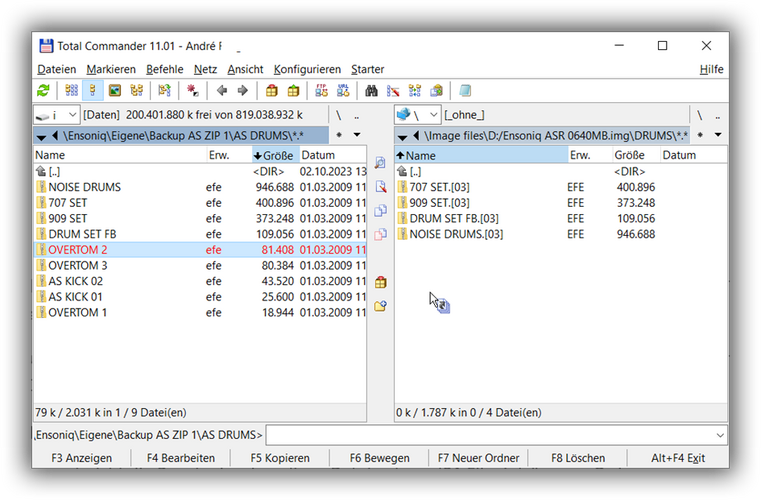Select NOISE DRUMS file in left panel
Image resolution: width=761 pixels, height=500 pixels.
(x=200, y=187)
